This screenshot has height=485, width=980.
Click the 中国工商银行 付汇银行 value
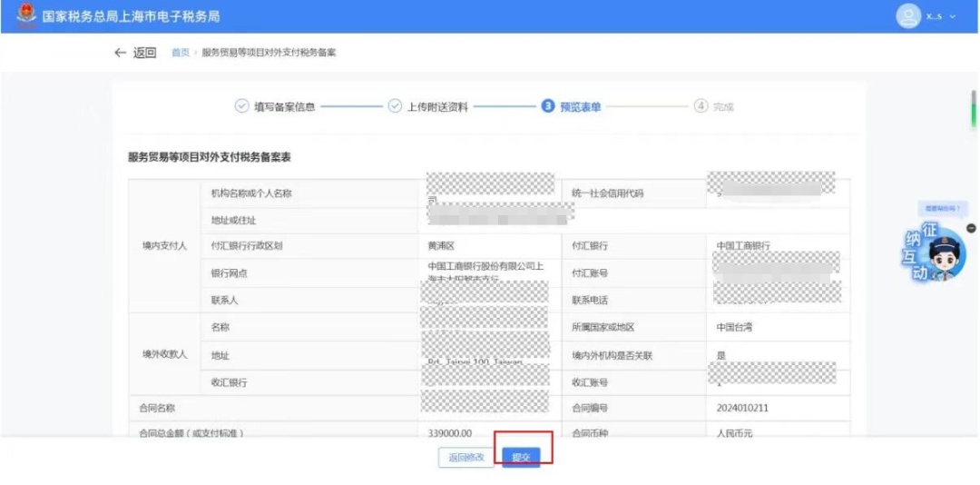[744, 246]
